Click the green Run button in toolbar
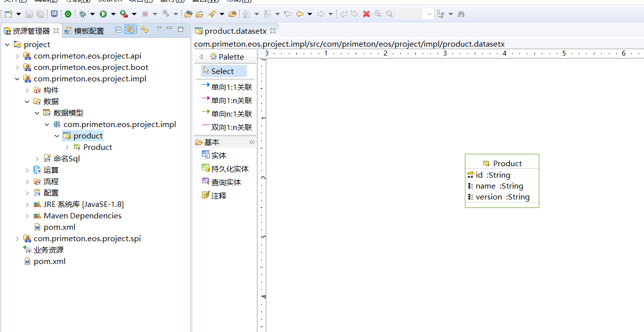 [x=103, y=14]
